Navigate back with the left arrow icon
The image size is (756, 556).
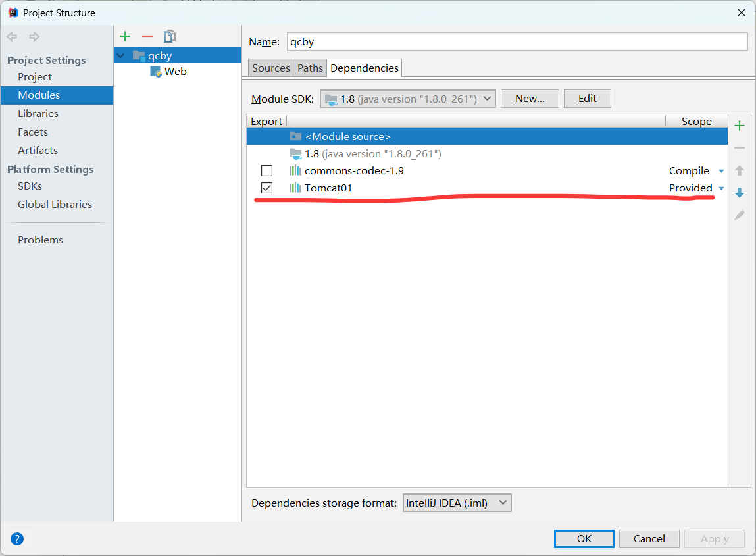[12, 37]
